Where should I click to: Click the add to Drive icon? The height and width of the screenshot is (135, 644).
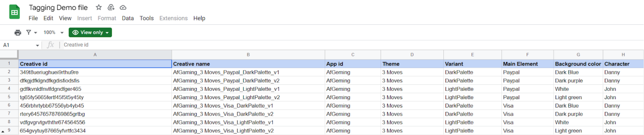click(111, 7)
